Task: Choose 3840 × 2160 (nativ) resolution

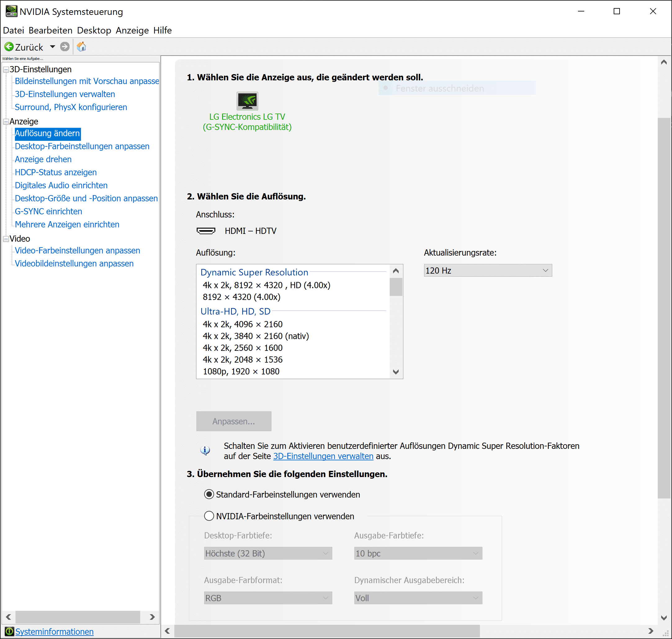Action: 255,336
